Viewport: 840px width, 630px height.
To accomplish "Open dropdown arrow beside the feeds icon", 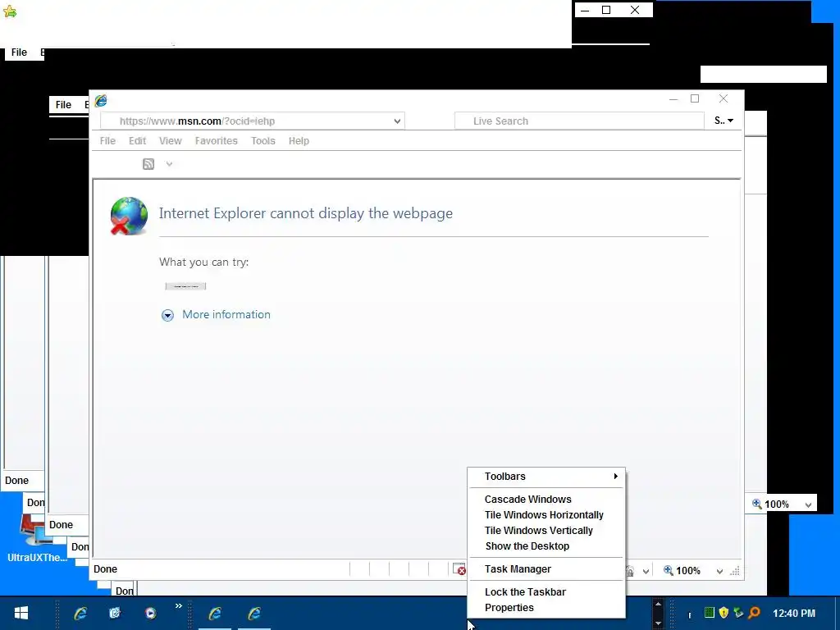I will (169, 164).
